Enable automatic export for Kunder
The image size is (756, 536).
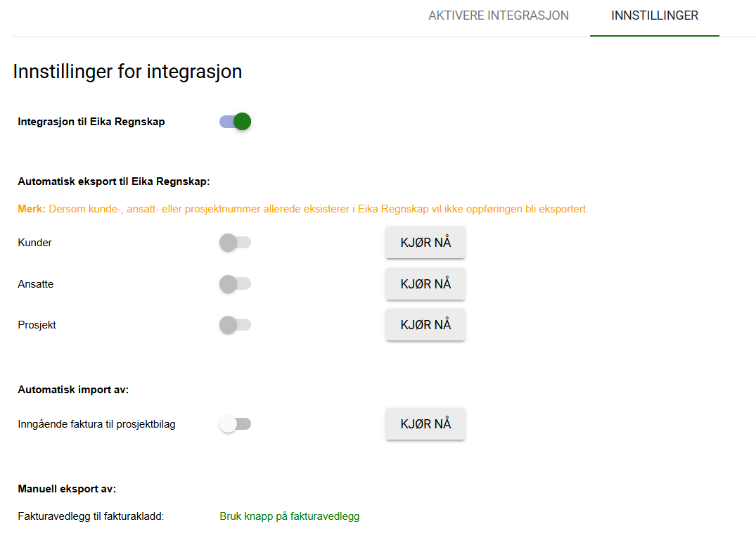[236, 243]
